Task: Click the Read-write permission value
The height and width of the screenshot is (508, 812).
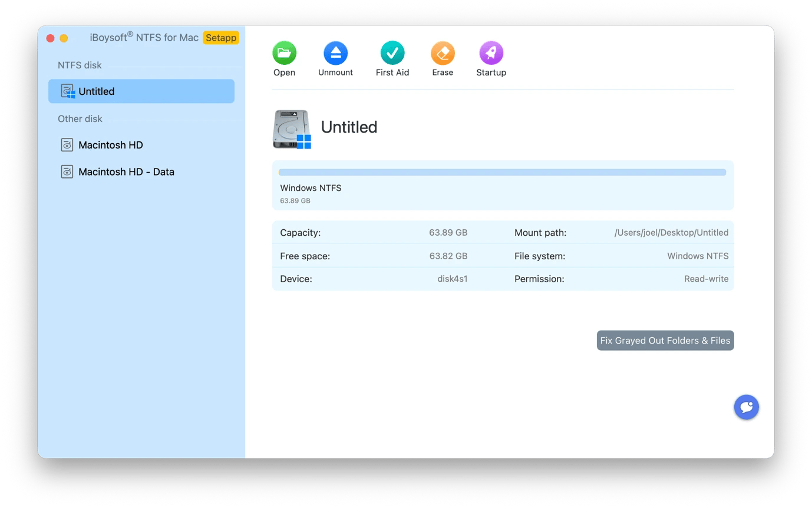Action: [706, 279]
